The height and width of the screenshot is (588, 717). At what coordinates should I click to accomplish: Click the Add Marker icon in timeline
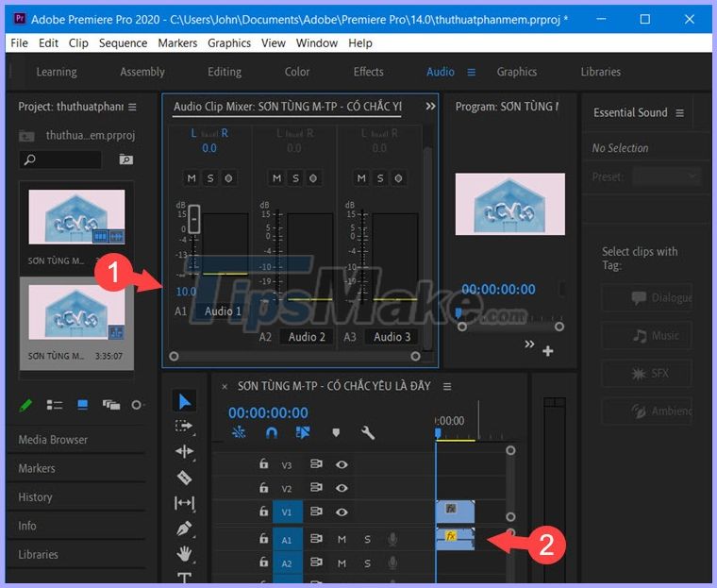coord(336,432)
